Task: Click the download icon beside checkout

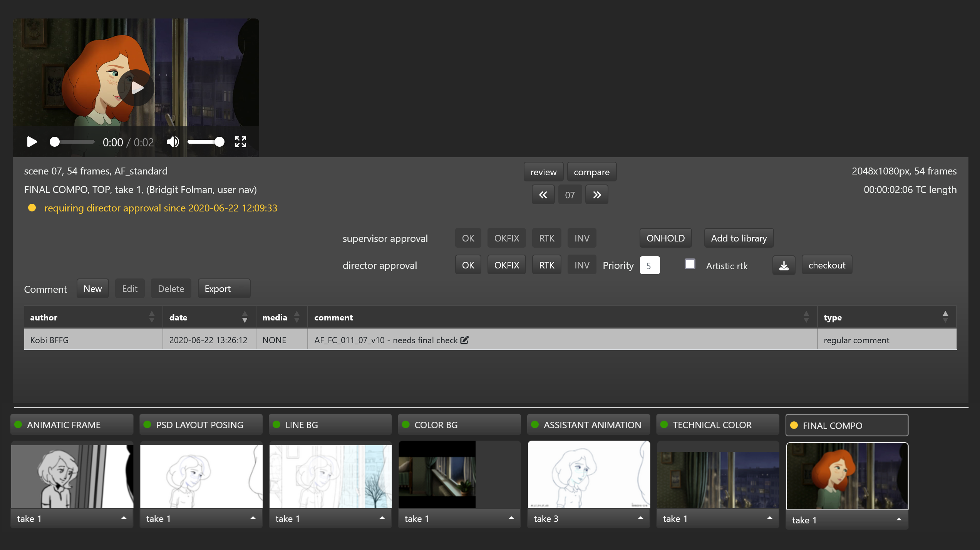Action: [784, 266]
